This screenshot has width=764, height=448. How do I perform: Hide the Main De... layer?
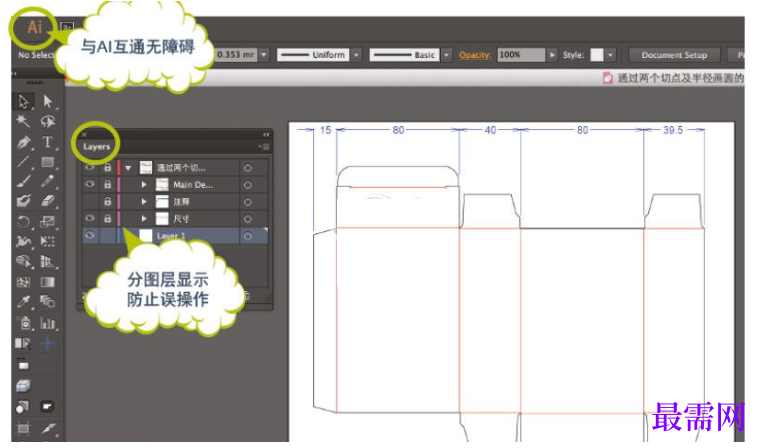(90, 185)
